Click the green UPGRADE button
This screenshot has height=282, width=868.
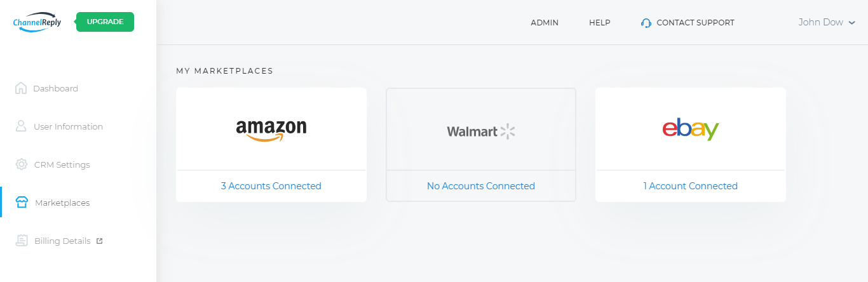pyautogui.click(x=105, y=22)
